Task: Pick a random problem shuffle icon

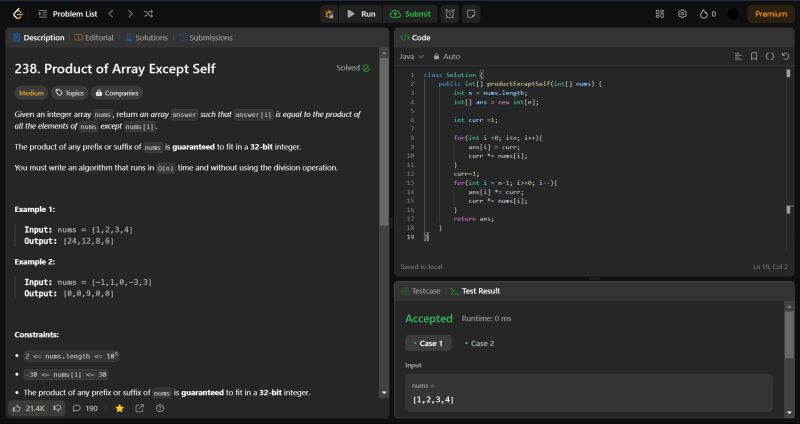Action: tap(148, 14)
